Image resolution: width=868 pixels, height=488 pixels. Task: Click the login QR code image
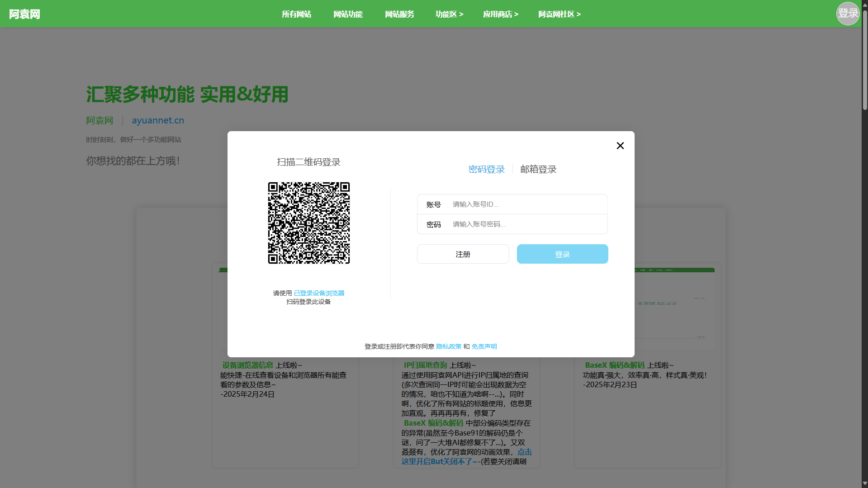(x=309, y=223)
